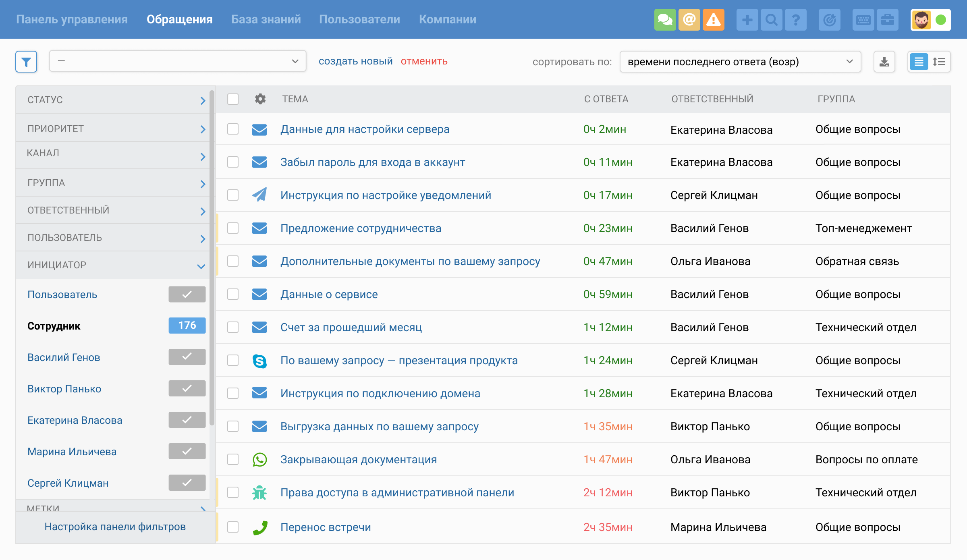Image resolution: width=967 pixels, height=560 pixels.
Task: Switch to expanded line-spacing list view
Action: click(939, 62)
